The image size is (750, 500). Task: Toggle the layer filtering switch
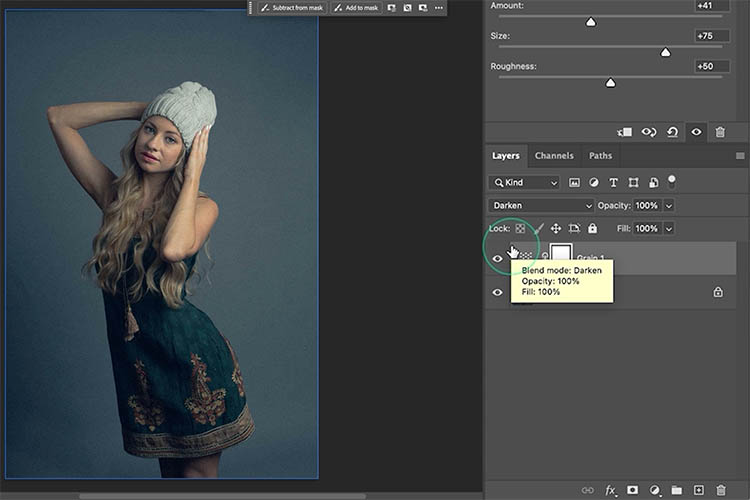click(x=672, y=181)
